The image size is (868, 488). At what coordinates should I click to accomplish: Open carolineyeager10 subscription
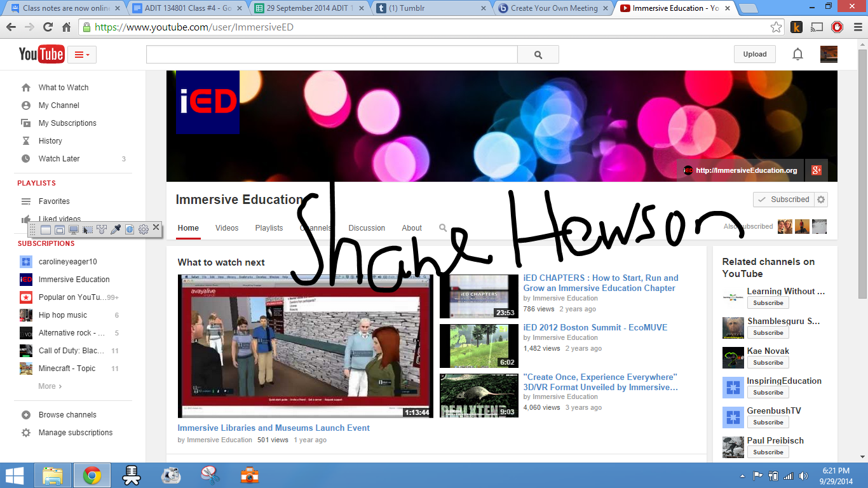coord(67,262)
